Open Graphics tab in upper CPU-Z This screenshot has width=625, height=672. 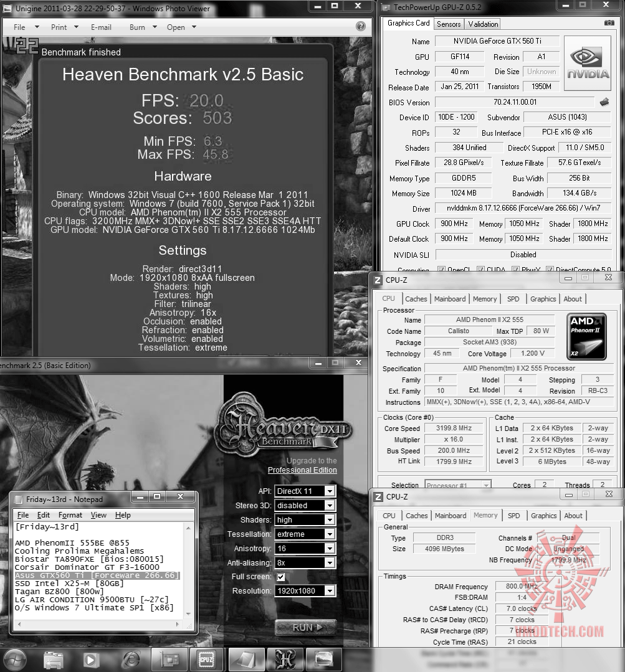tap(543, 299)
